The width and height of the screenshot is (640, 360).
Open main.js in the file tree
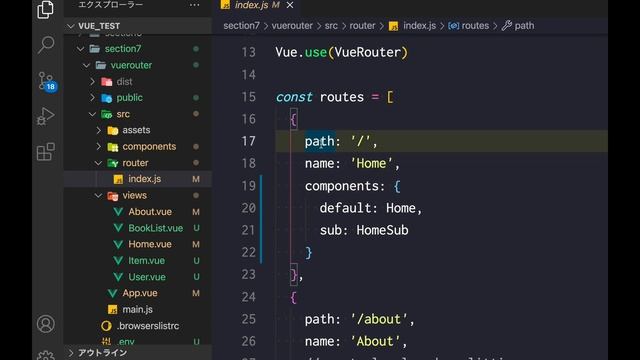click(x=138, y=309)
